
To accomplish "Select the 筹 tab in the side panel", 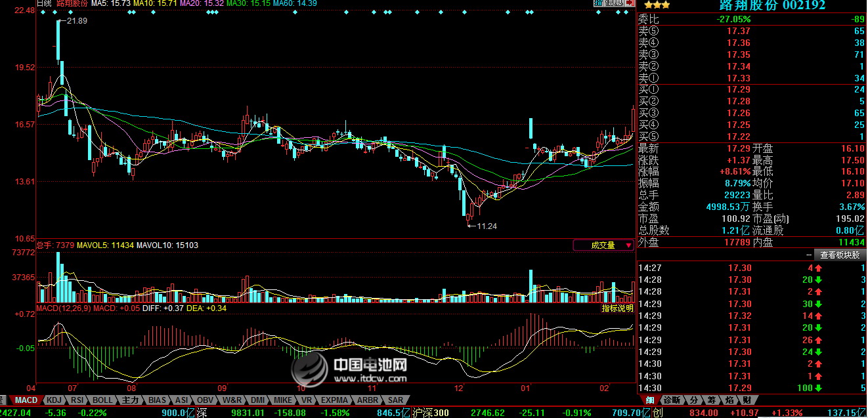I will 711,400.
